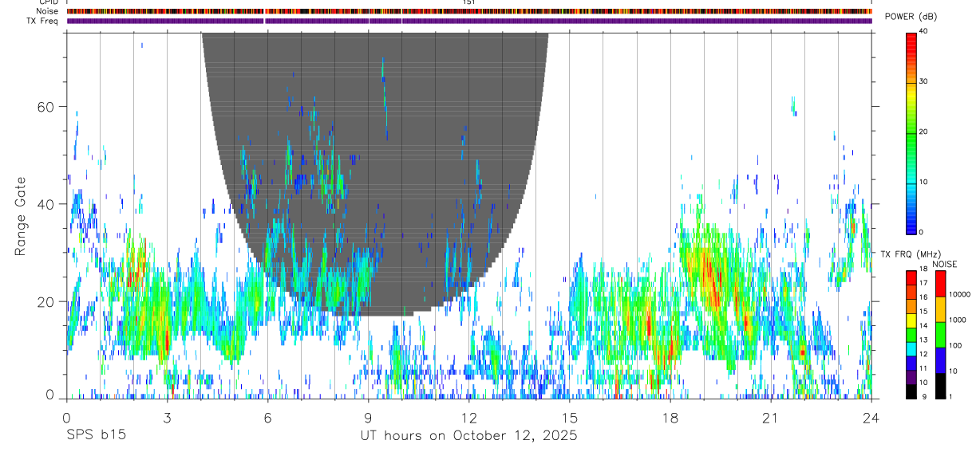Screen dimensions: 980x452
Task: Click the 18 MHz tick on TX legend
Action: point(923,269)
